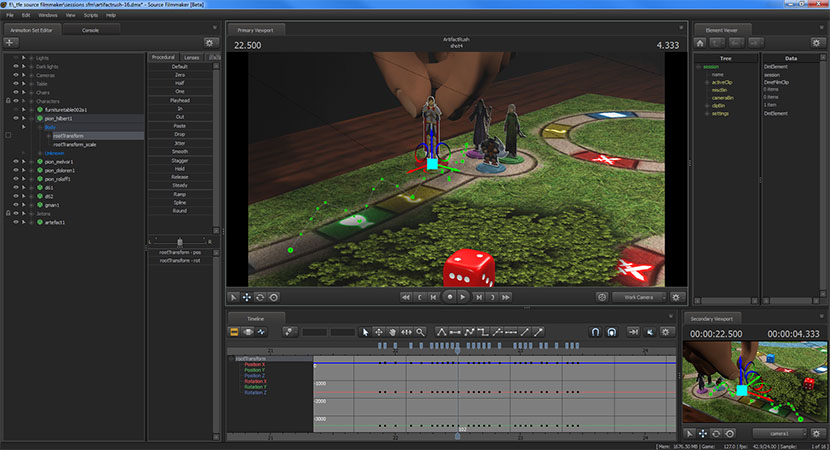The image size is (830, 450).
Task: Jump to previous clip in primary viewport
Action: [406, 298]
